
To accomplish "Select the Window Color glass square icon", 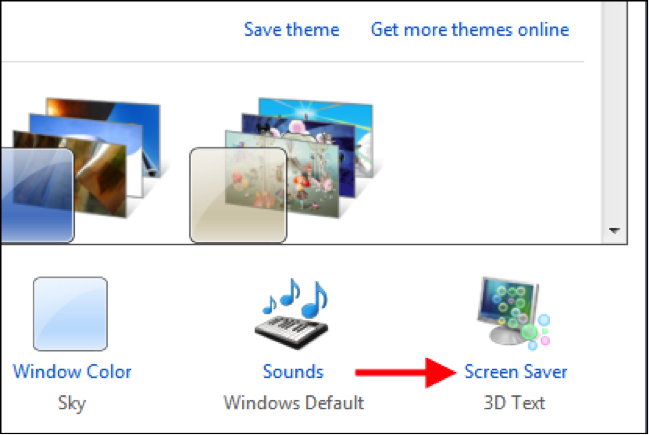I will click(x=70, y=314).
